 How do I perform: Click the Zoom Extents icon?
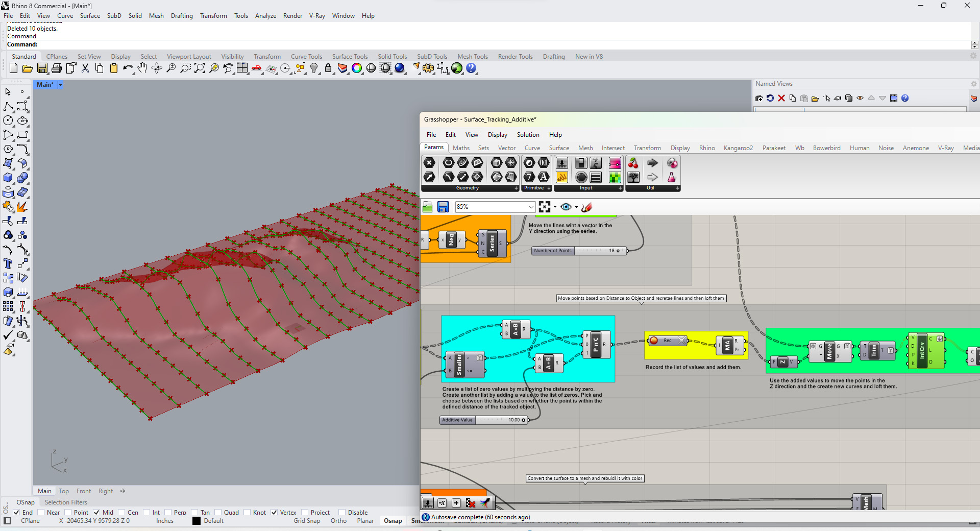[x=200, y=68]
